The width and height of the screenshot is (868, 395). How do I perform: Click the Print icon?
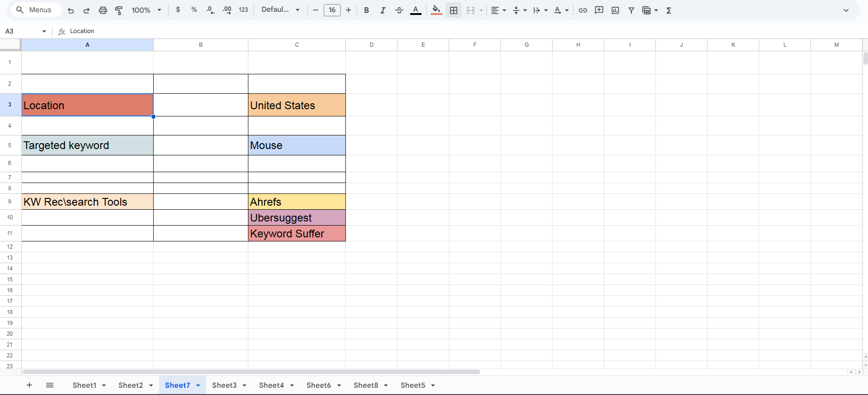103,10
